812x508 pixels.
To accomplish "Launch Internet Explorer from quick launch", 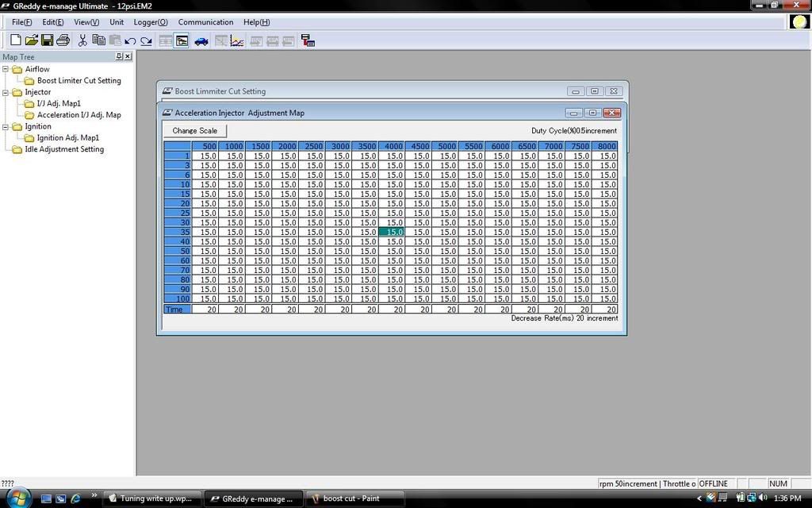I will tap(75, 498).
